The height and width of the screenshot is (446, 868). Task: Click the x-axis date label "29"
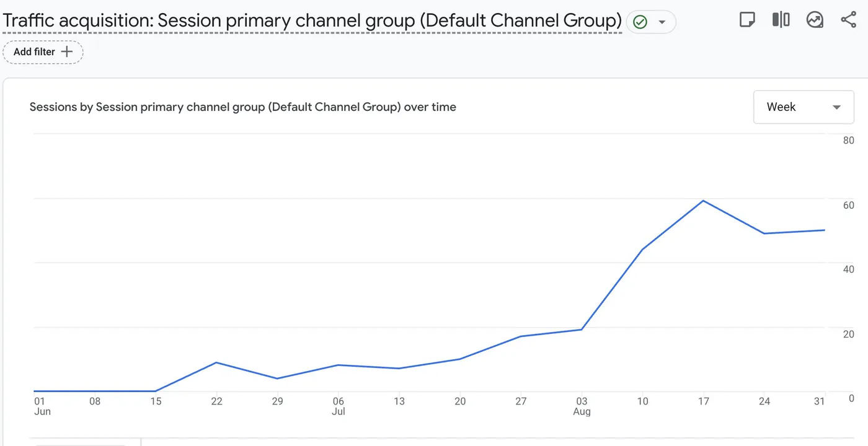point(277,401)
